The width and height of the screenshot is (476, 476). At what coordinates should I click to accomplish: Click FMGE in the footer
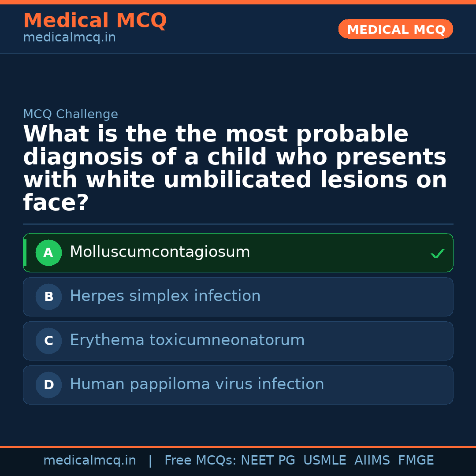point(416,461)
